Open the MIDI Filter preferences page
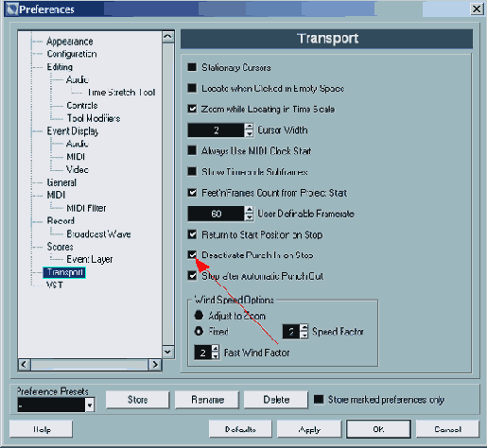Screen dimensions: 487x448 pos(86,208)
